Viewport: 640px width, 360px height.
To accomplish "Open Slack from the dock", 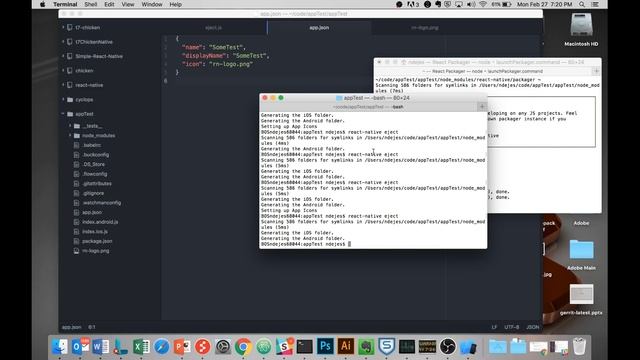I will click(284, 347).
